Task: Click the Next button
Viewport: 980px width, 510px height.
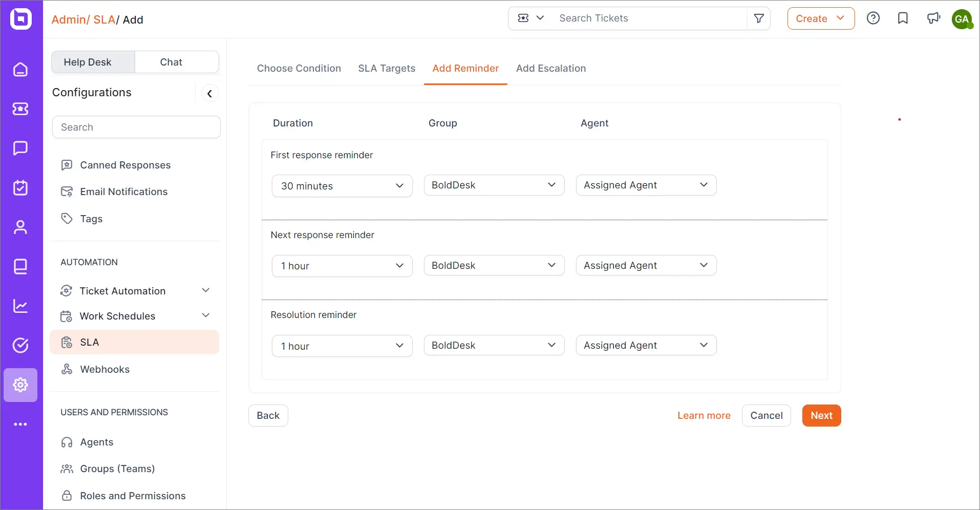Action: [x=821, y=415]
